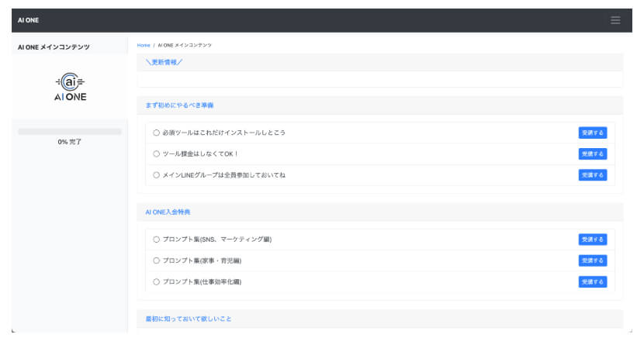This screenshot has height=338, width=644.
Task: Select radio for プロンプト集(家事・育児編)
Action: (156, 260)
